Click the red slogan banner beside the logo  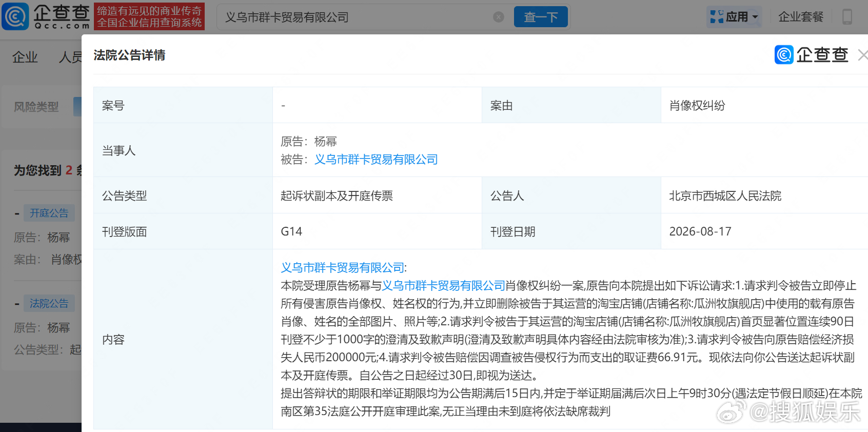point(149,16)
